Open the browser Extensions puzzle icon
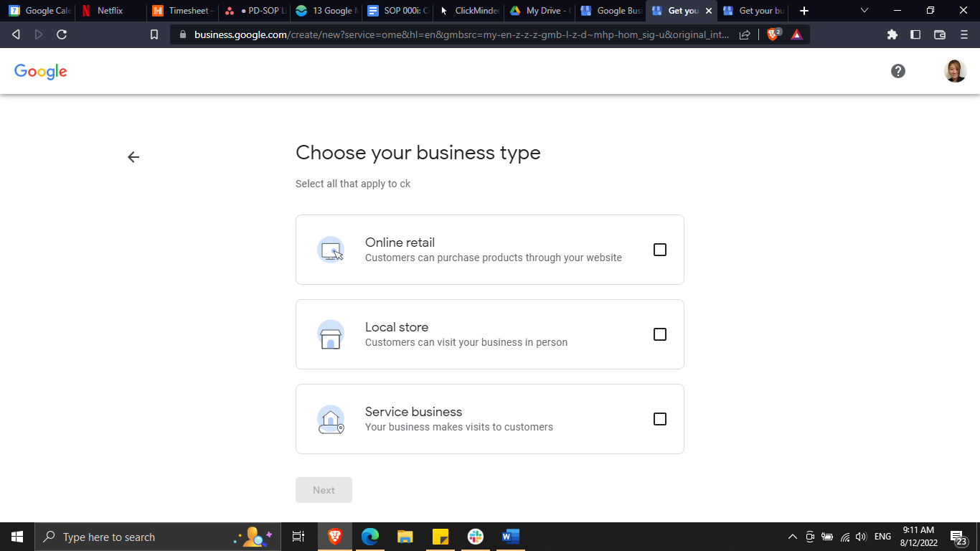 pyautogui.click(x=892, y=34)
